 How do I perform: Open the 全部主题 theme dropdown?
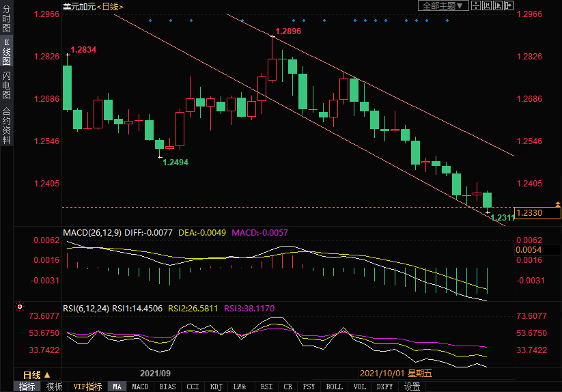442,5
